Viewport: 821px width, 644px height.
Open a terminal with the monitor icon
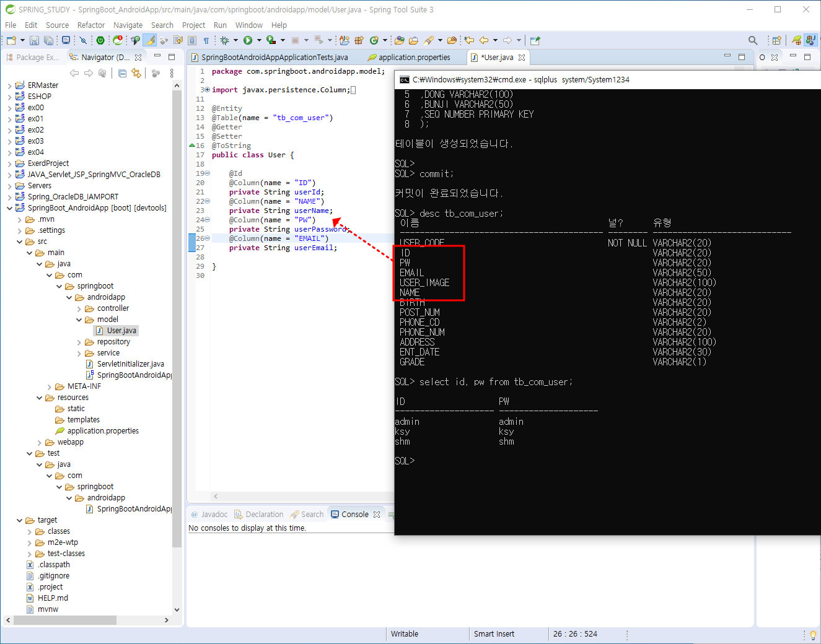tap(66, 40)
